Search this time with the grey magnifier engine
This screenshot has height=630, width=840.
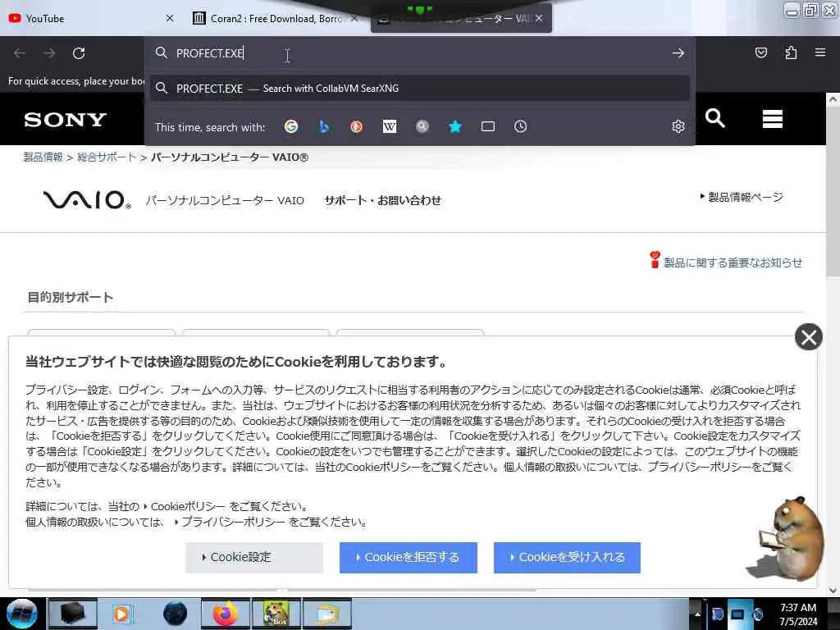point(422,126)
